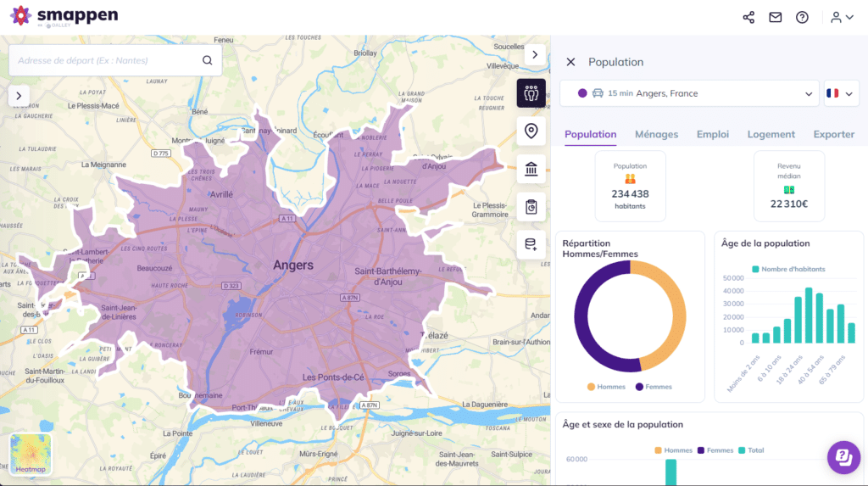Select the population people icon
The height and width of the screenshot is (486, 868).
(531, 93)
